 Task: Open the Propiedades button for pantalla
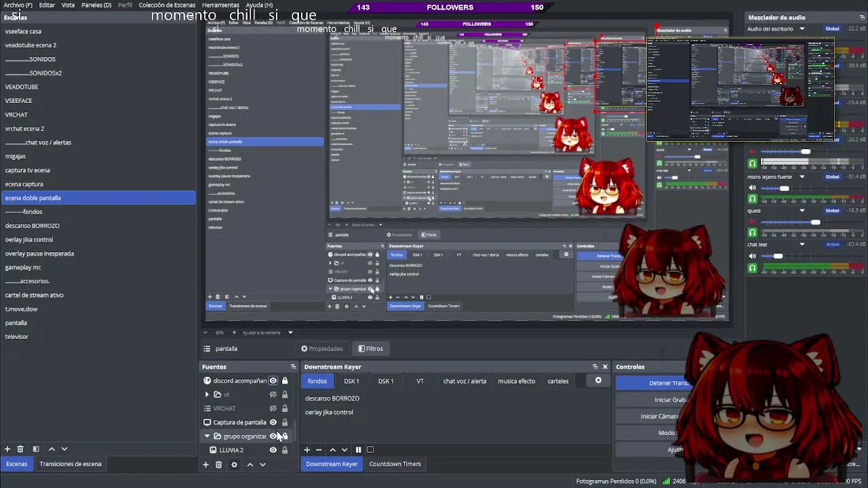[322, 349]
